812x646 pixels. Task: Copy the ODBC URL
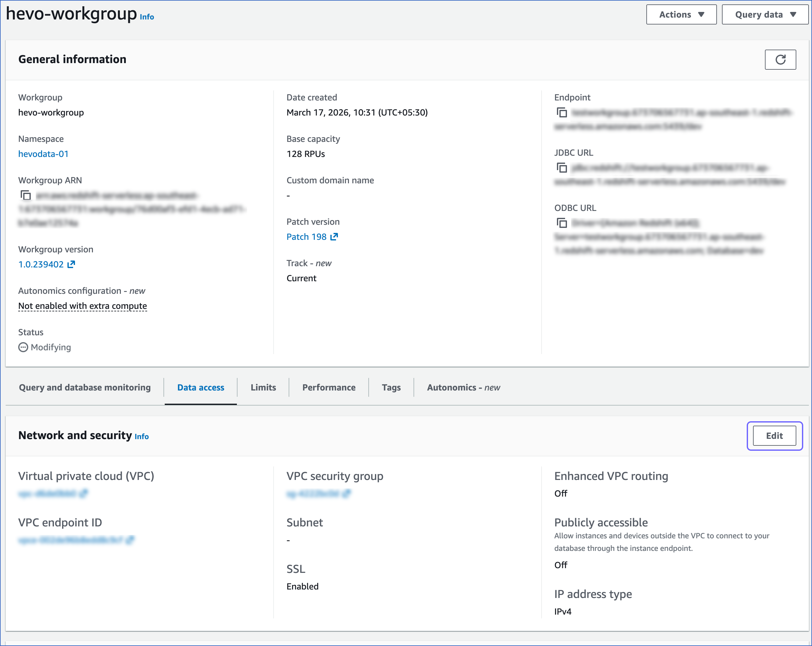tap(562, 223)
